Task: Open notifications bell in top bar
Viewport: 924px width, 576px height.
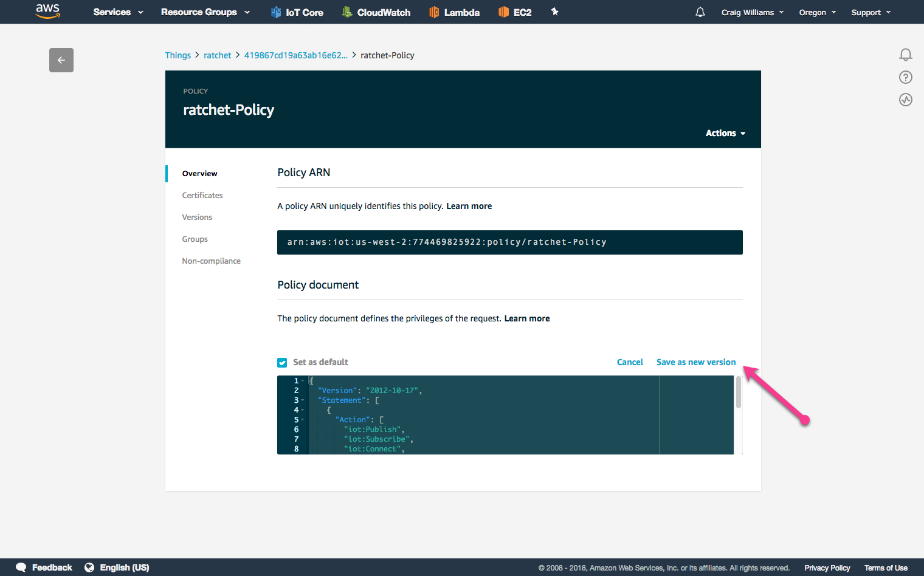Action: [x=700, y=12]
